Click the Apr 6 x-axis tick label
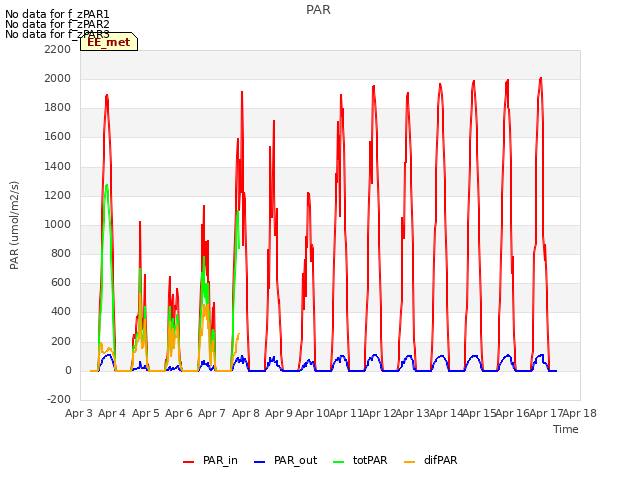 coord(179,413)
